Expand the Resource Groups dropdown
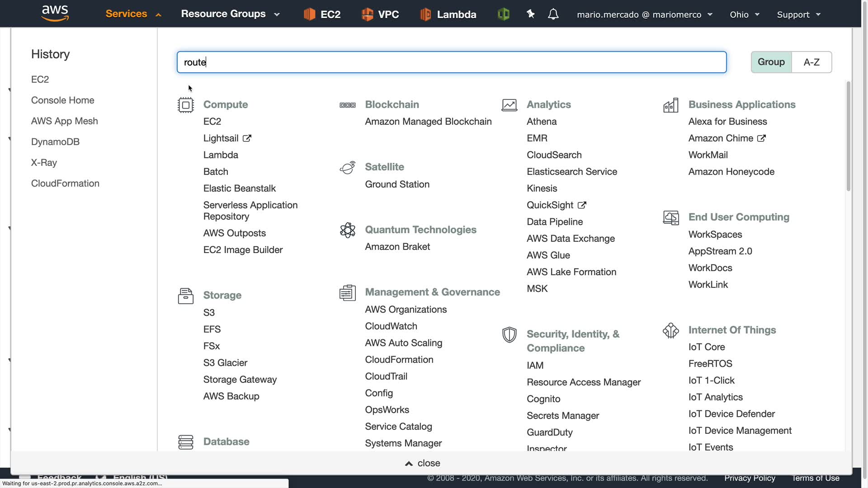Screen dimensions: 868x488 click(x=230, y=14)
